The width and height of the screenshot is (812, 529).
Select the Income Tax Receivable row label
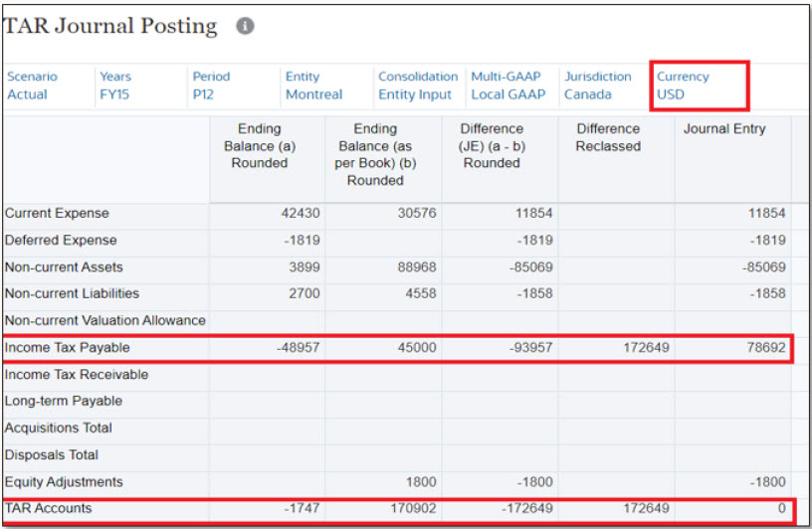[x=77, y=374]
